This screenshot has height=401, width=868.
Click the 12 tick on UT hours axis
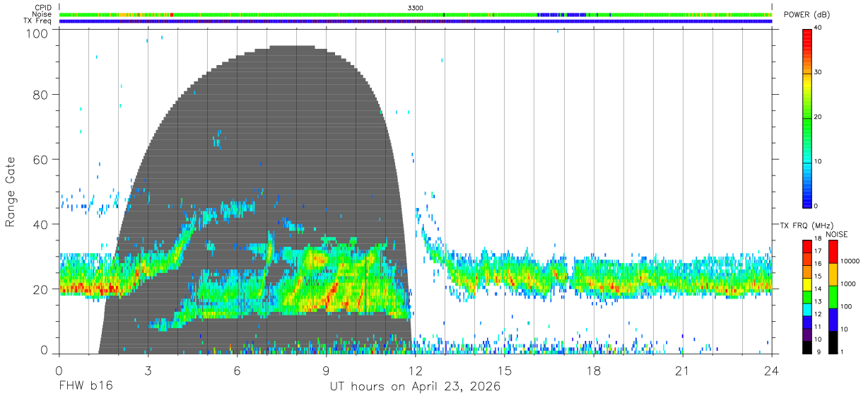coord(415,371)
